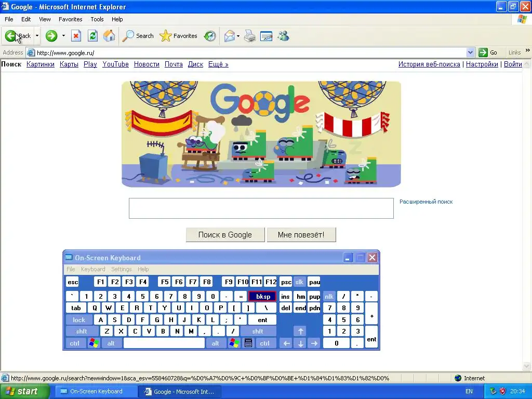The height and width of the screenshot is (399, 532).
Task: Click the page icon in Address bar
Action: (31, 52)
